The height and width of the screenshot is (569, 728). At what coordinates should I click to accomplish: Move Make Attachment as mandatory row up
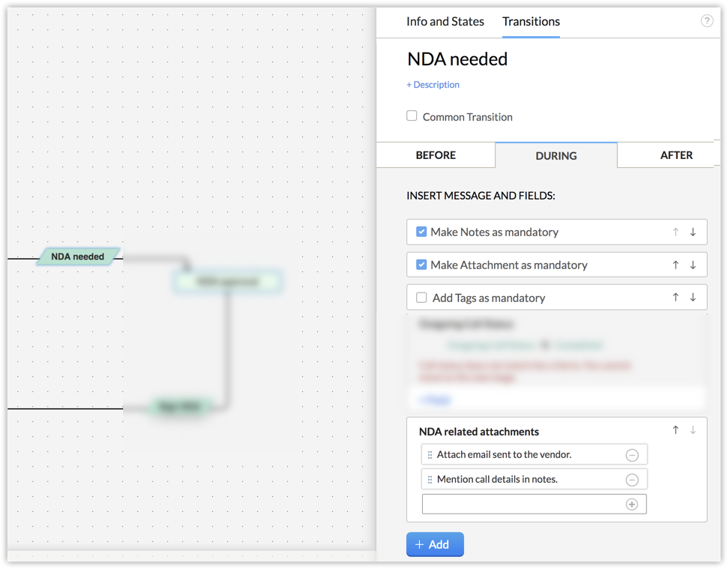[676, 265]
